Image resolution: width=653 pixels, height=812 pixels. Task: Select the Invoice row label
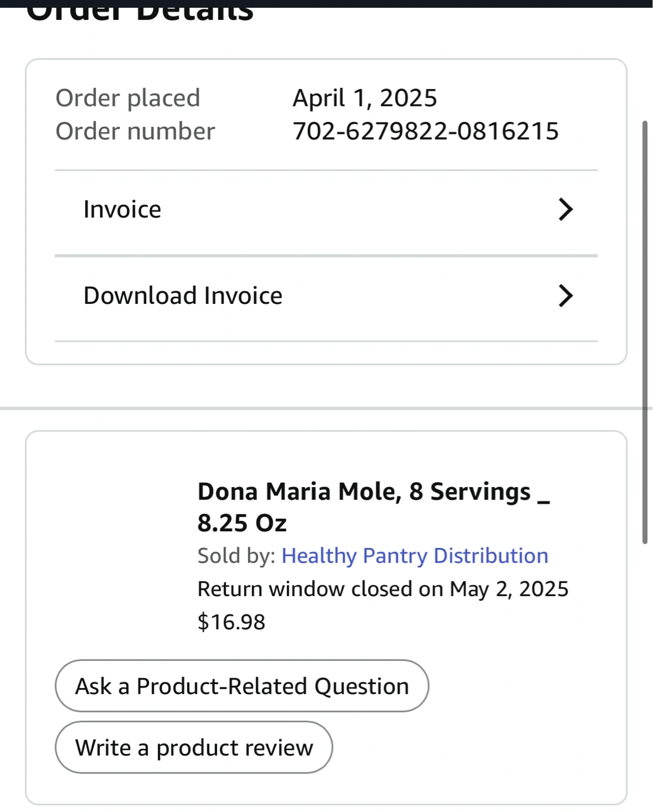122,209
